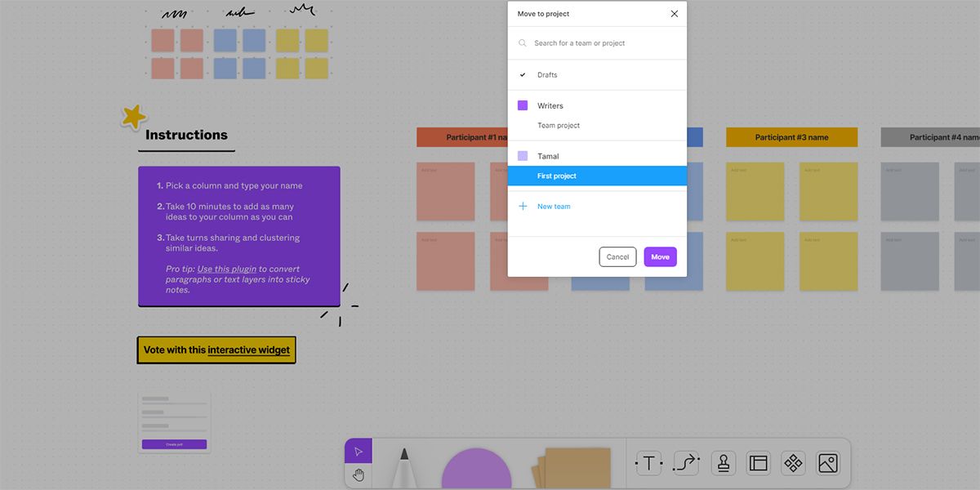This screenshot has height=490, width=980.
Task: Open the interactive widget link
Action: pos(248,350)
